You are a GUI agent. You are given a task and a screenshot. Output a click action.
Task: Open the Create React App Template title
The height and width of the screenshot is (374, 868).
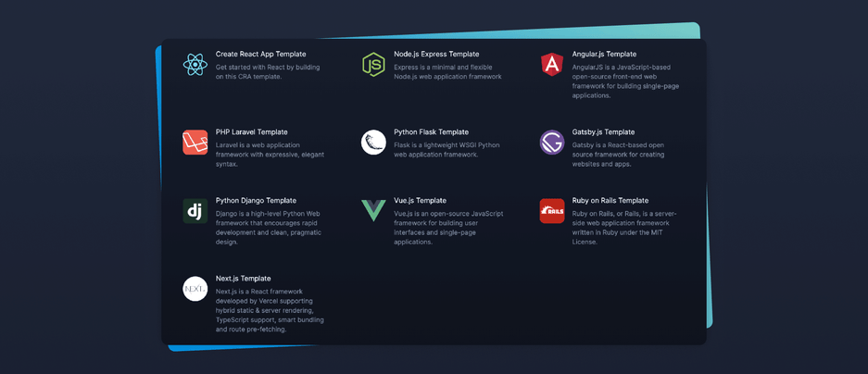tap(260, 55)
